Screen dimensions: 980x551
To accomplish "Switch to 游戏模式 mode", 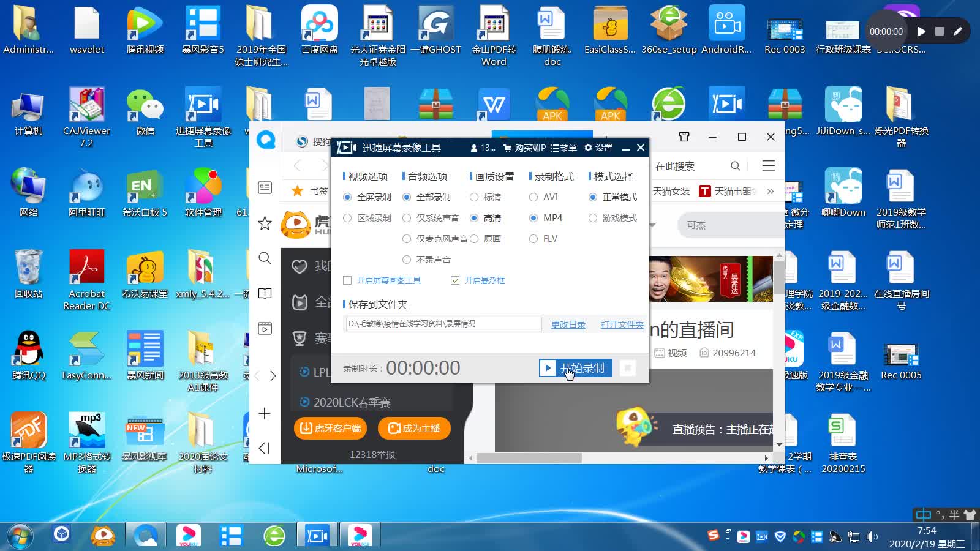I will point(612,218).
